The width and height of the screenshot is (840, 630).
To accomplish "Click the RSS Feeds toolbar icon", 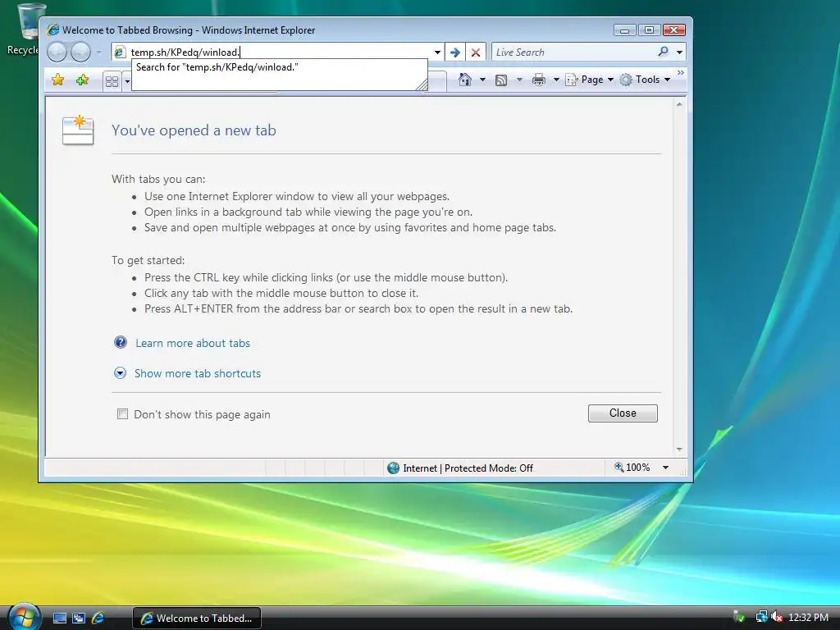I will pyautogui.click(x=501, y=80).
